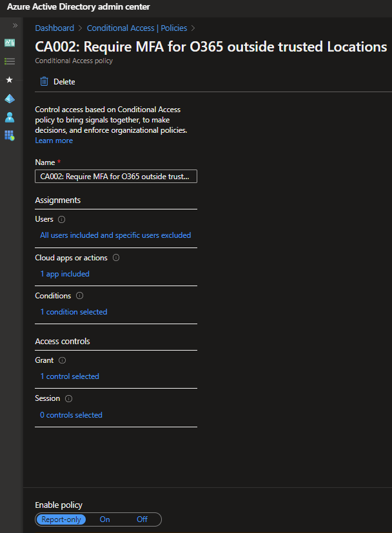Open the Dashboard icon in sidebar
392x533 pixels.
pyautogui.click(x=10, y=43)
